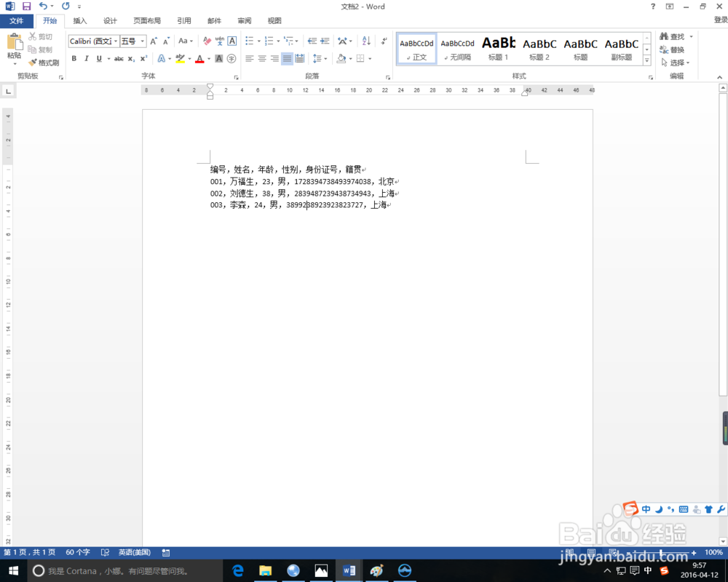Increase paragraph indent
Viewport: 728px width, 582px height.
325,41
